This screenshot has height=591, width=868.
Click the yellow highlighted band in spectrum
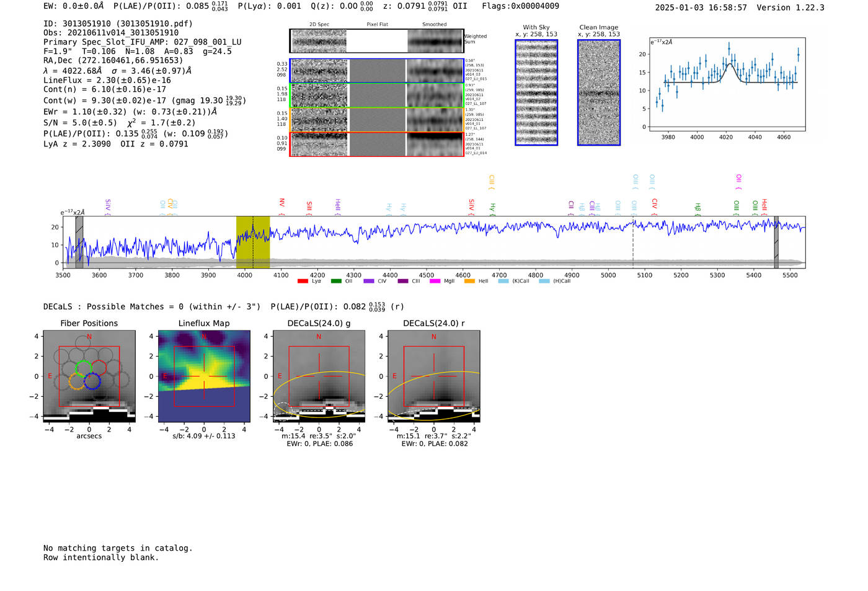pos(253,242)
